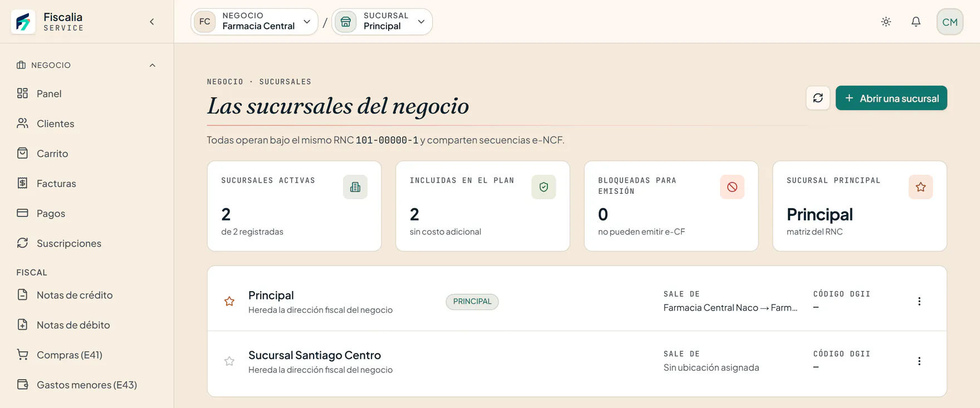Viewport: 980px width, 408px height.
Task: Click the RNC number 101-00000-1
Action: 387,140
